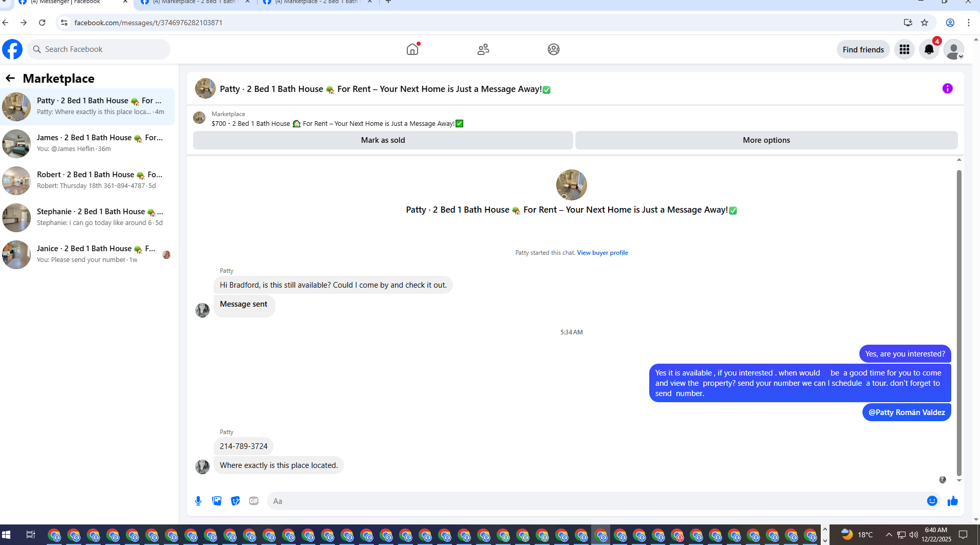Viewport: 980px width, 545px height.
Task: Click Mark as sold button
Action: (x=383, y=140)
